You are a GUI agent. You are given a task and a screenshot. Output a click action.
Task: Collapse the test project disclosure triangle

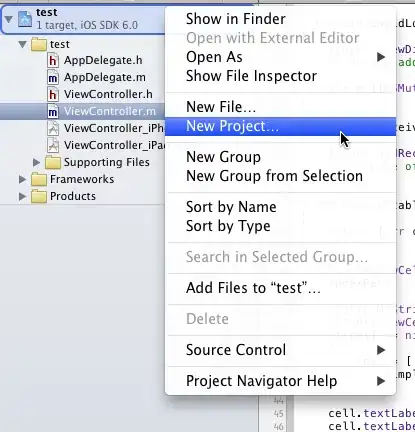point(9,19)
